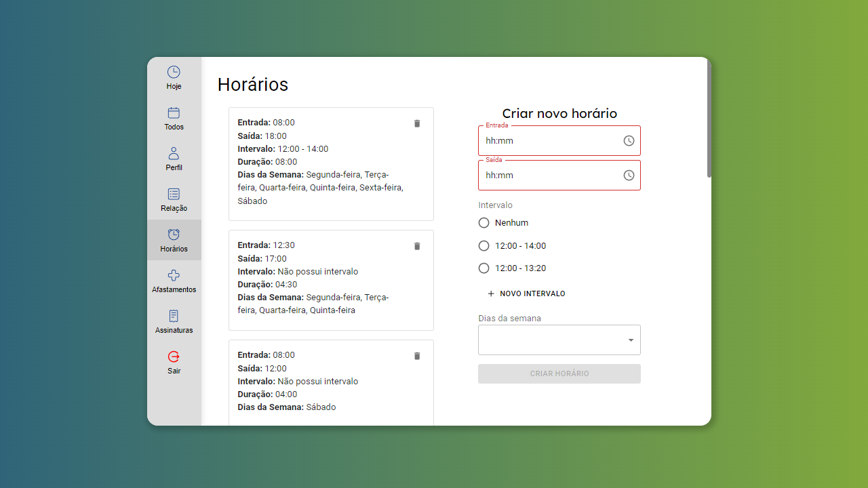Click the vertical scrollbar on the right
The height and width of the screenshot is (488, 868).
click(709, 119)
